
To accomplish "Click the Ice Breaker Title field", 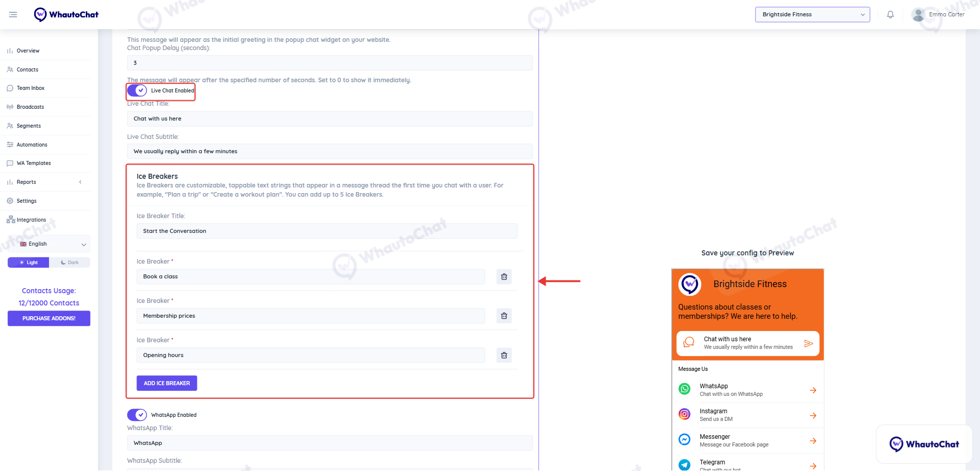I will pos(327,231).
